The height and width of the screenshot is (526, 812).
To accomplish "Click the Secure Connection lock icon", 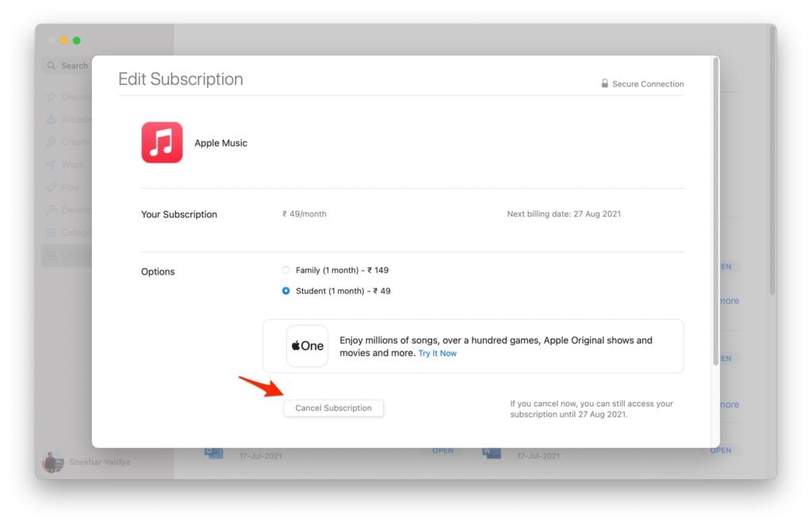I will point(604,83).
